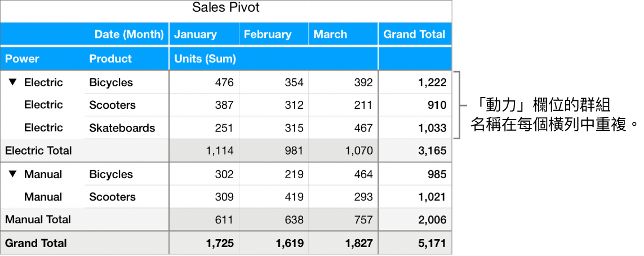Click the January column header

click(196, 34)
